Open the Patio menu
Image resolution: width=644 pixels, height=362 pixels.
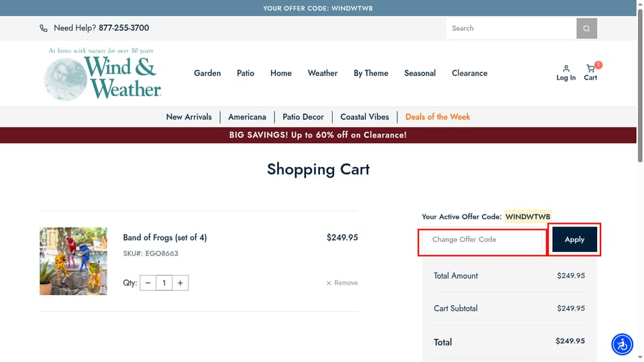click(x=246, y=73)
